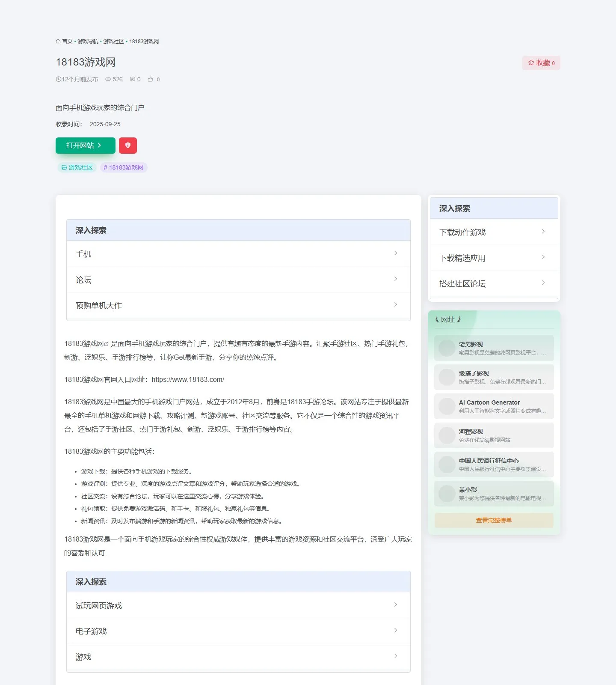616x685 pixels.
Task: Click https://www.18183.com/ URL text
Action: tap(188, 380)
